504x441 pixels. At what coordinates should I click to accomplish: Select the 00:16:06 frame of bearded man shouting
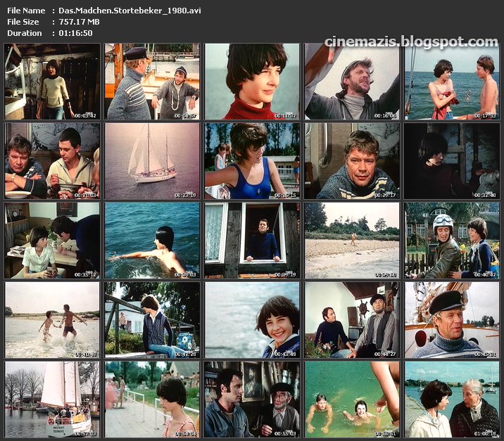tap(352, 82)
